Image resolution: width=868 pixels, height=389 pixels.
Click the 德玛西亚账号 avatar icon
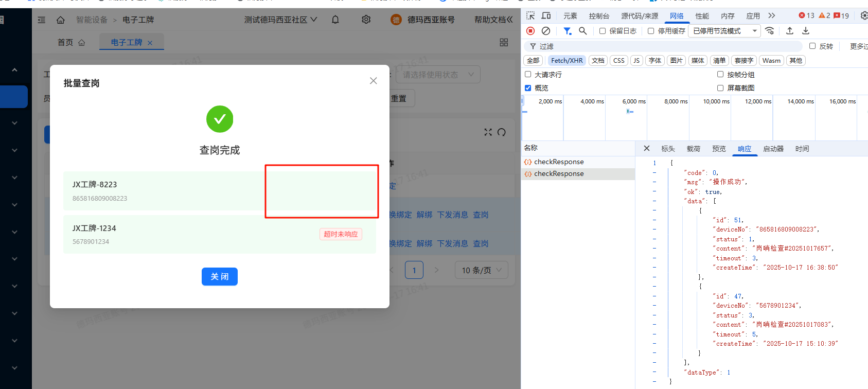pos(396,20)
